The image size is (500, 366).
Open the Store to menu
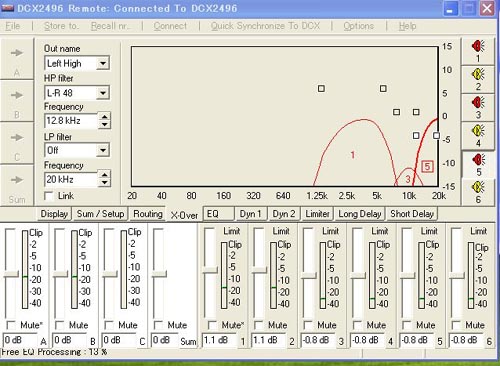tap(61, 26)
